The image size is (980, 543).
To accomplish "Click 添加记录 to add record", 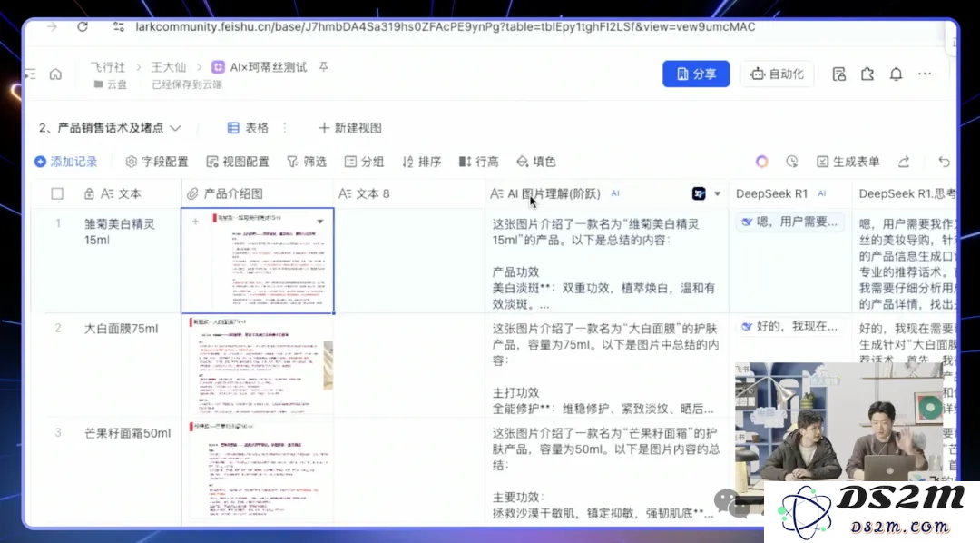I will (x=65, y=162).
